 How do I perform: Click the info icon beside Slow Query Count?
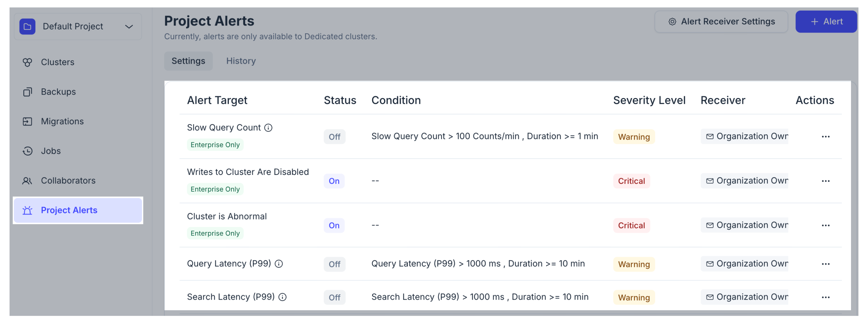pyautogui.click(x=268, y=127)
